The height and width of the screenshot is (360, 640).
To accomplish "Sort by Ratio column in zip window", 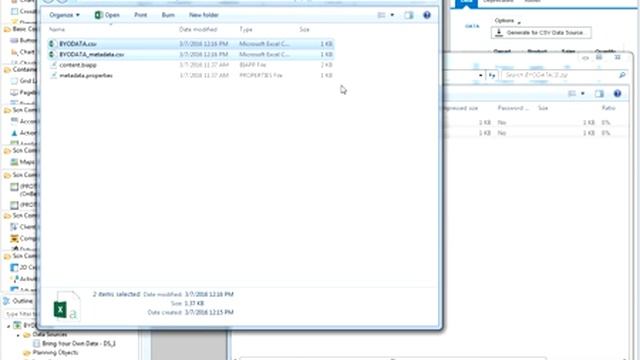I will click(608, 108).
